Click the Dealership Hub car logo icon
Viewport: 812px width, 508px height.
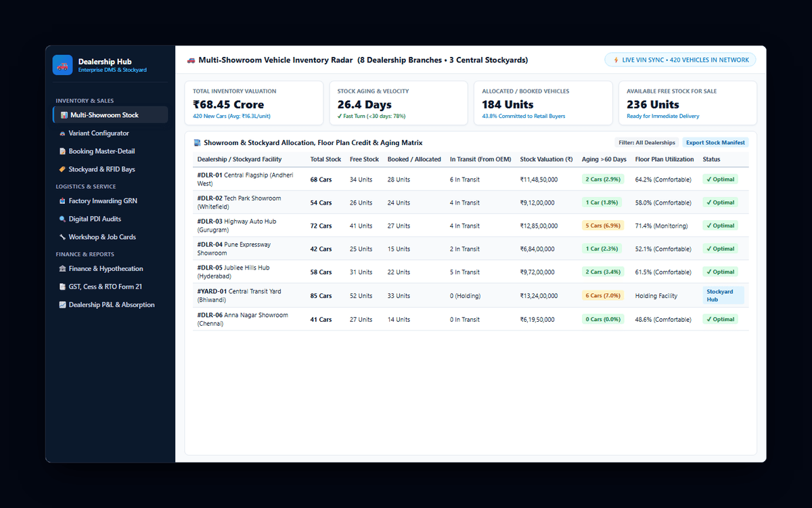click(x=62, y=65)
